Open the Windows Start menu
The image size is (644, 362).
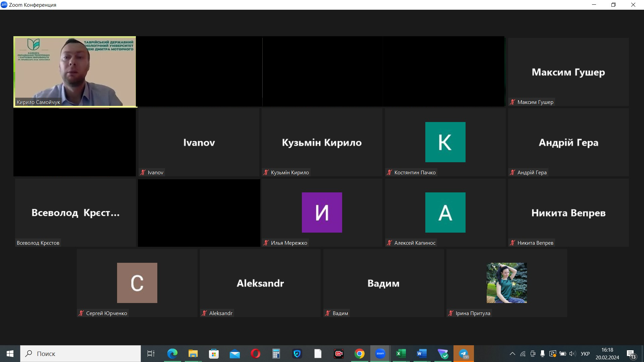(x=10, y=354)
